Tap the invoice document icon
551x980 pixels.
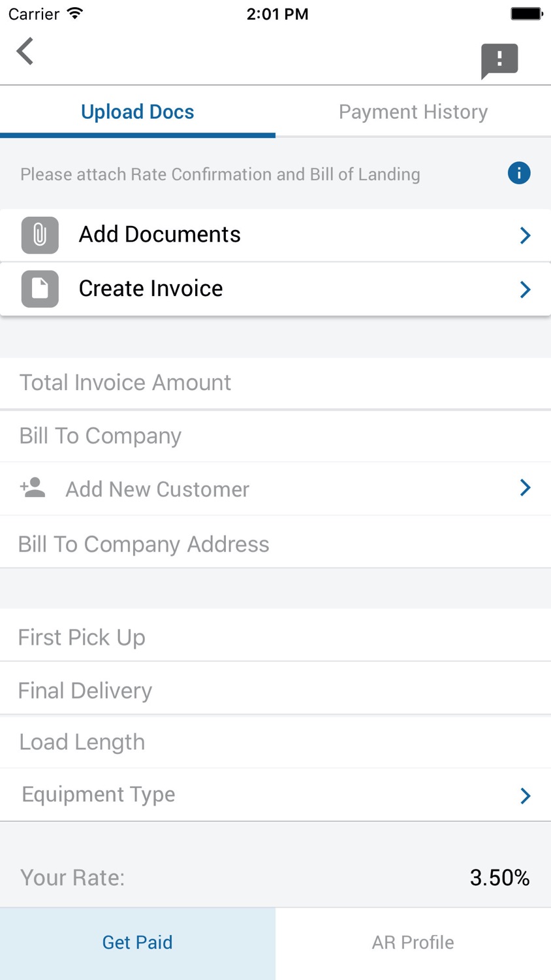click(x=40, y=289)
